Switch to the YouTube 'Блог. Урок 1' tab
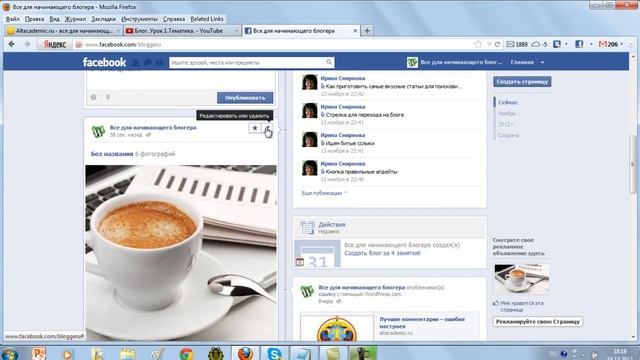Image resolution: width=640 pixels, height=360 pixels. click(x=182, y=31)
